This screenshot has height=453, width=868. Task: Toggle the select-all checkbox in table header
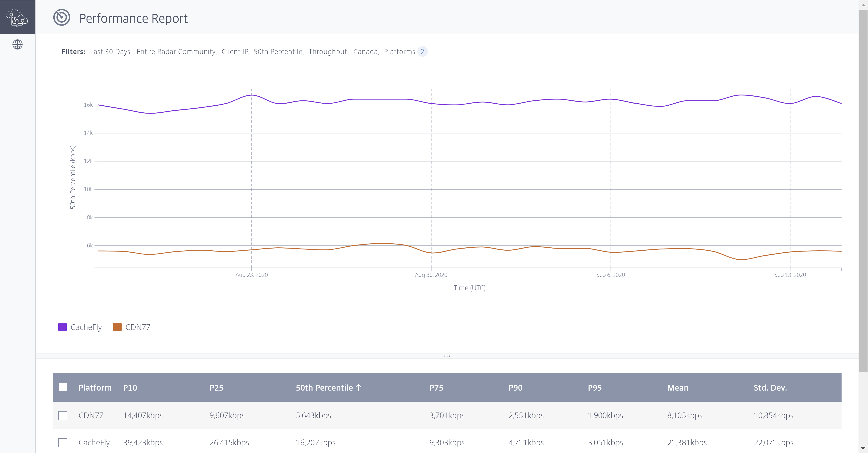[x=63, y=387]
